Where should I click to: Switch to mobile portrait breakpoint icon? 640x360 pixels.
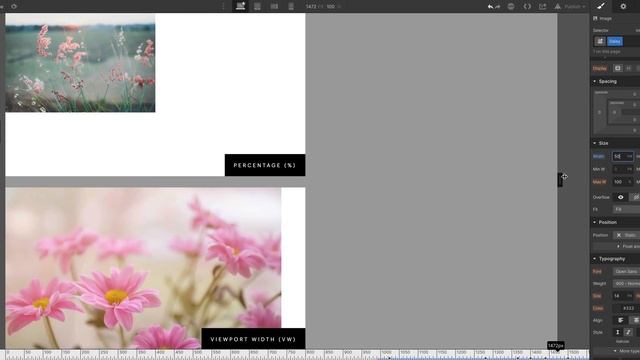[x=291, y=6]
